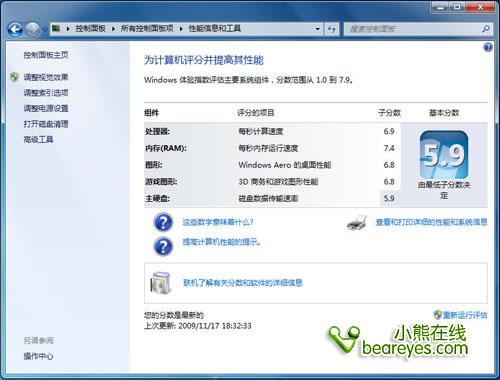The height and width of the screenshot is (380, 500).
Task: Click the 处理器 row label
Action: pyautogui.click(x=157, y=132)
